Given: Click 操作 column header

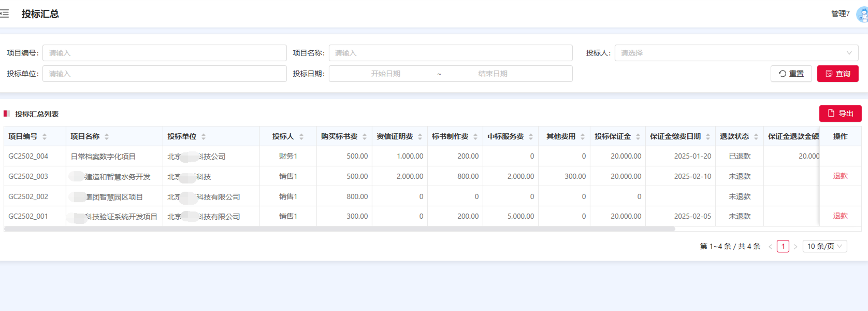Looking at the screenshot, I should click(840, 136).
